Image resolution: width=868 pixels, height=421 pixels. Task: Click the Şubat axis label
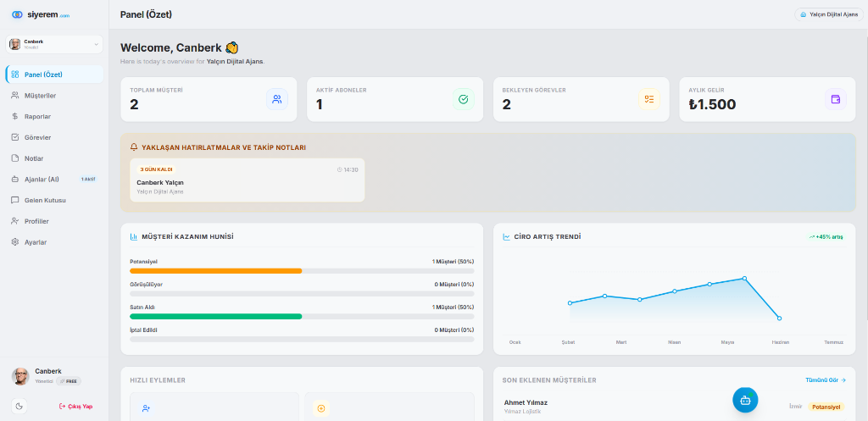click(568, 342)
